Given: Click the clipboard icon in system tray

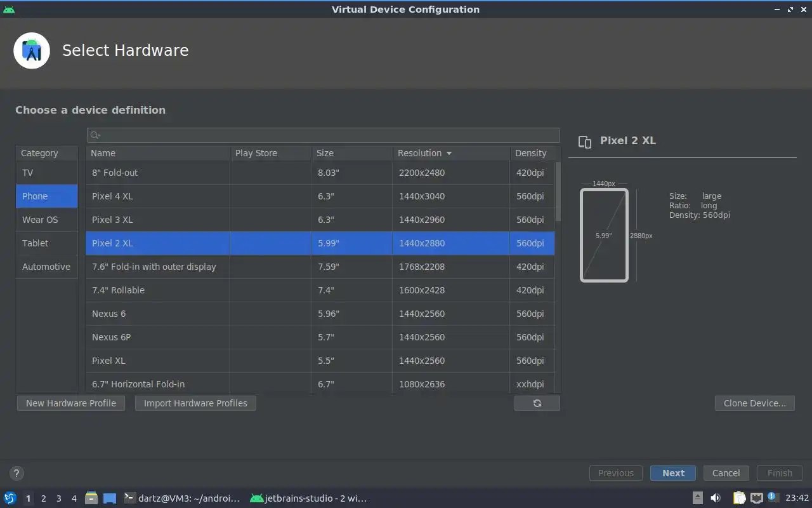Looking at the screenshot, I should [740, 498].
